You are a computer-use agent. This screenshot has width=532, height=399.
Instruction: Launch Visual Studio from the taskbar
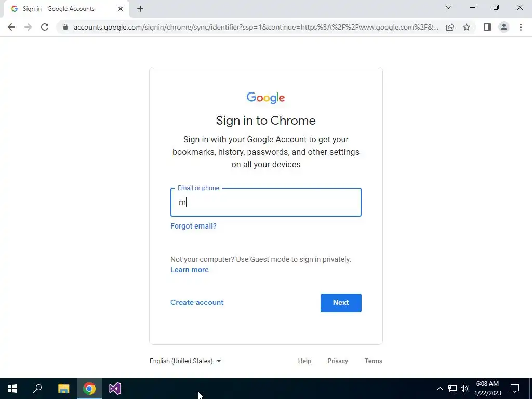coord(115,389)
